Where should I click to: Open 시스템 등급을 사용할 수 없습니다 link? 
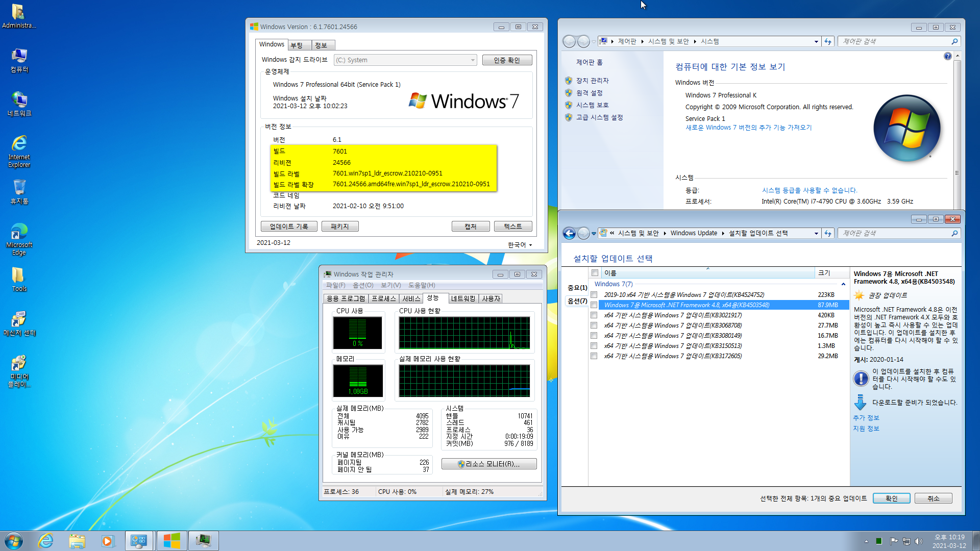[x=810, y=190]
